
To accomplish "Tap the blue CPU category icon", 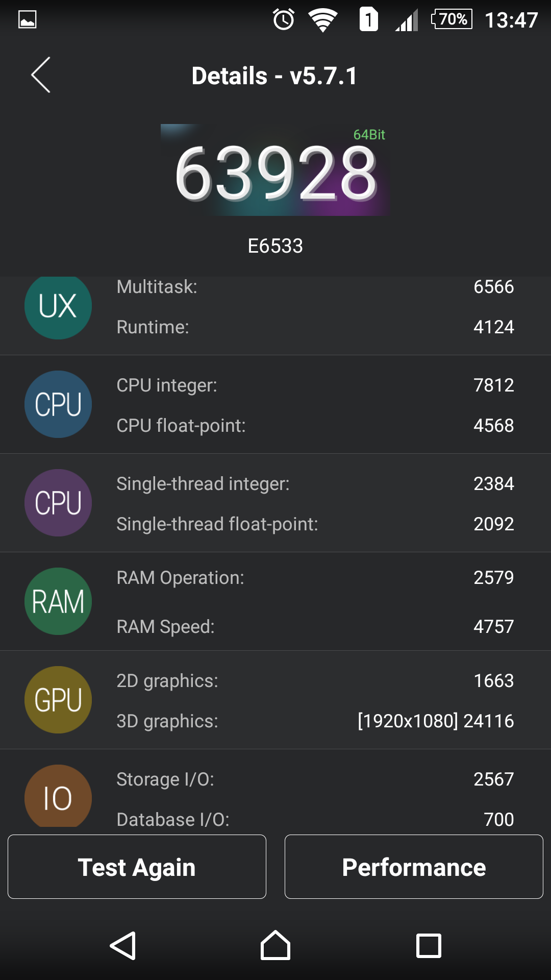I will tap(58, 404).
